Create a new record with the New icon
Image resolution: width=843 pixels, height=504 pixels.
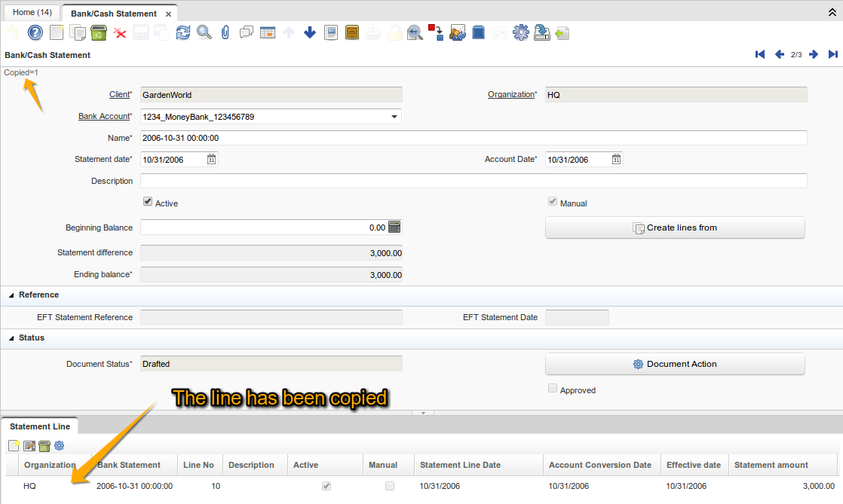pos(55,32)
